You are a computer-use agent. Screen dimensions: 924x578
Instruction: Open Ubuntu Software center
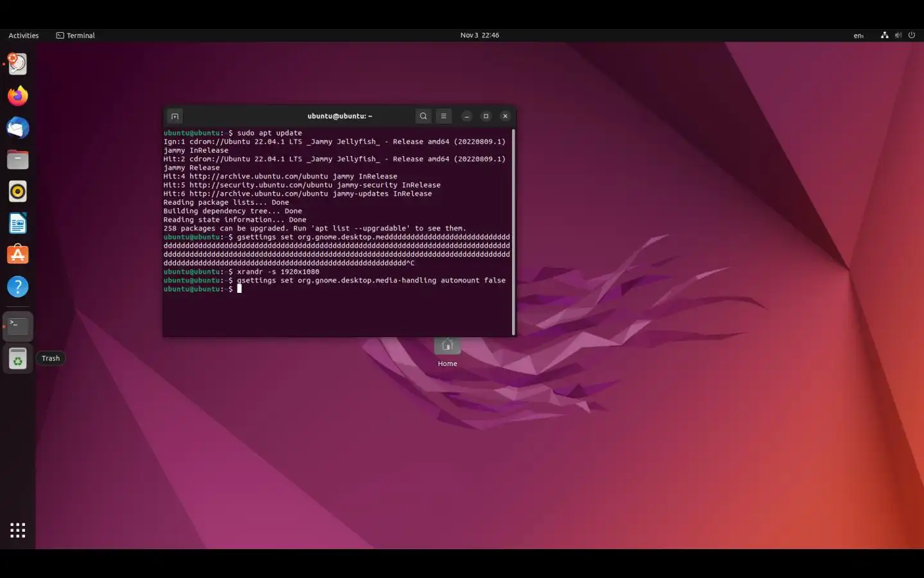pos(18,255)
